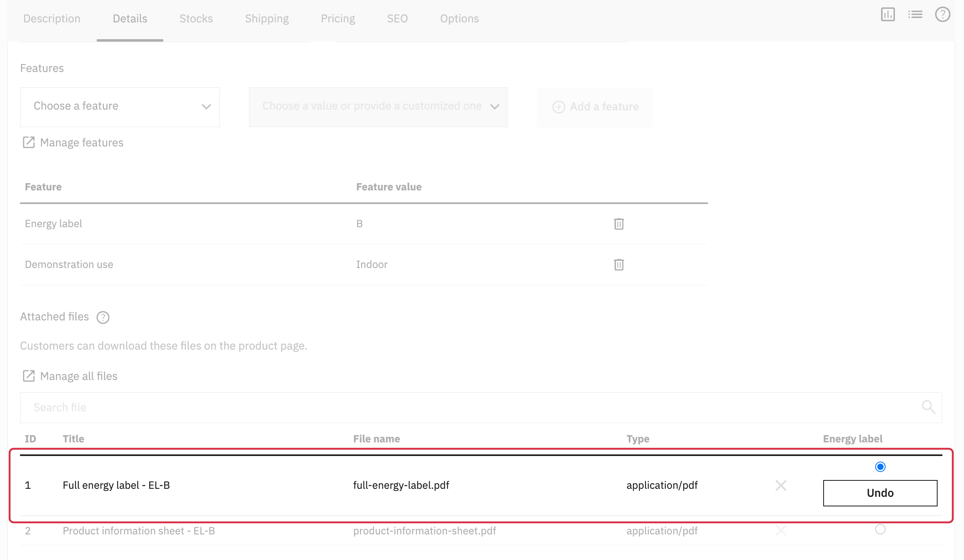Click the Undo button
This screenshot has width=964, height=560.
880,493
